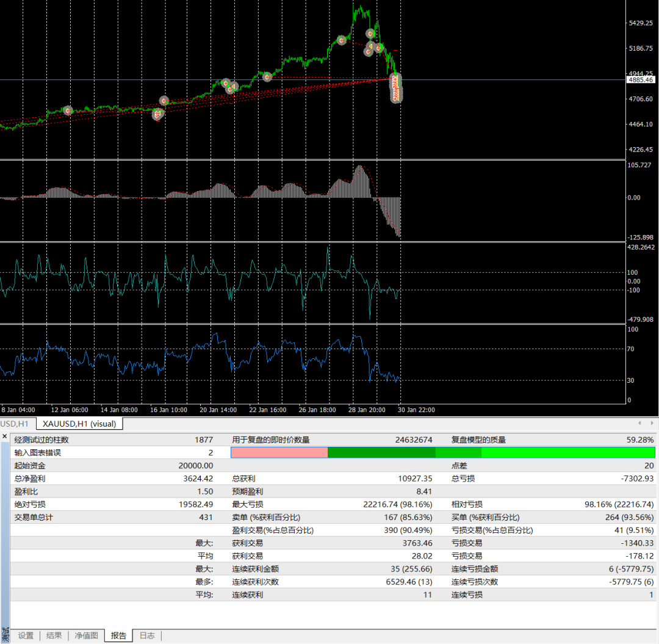Close the tester panel with the X icon
The image size is (659, 644).
click(x=5, y=436)
